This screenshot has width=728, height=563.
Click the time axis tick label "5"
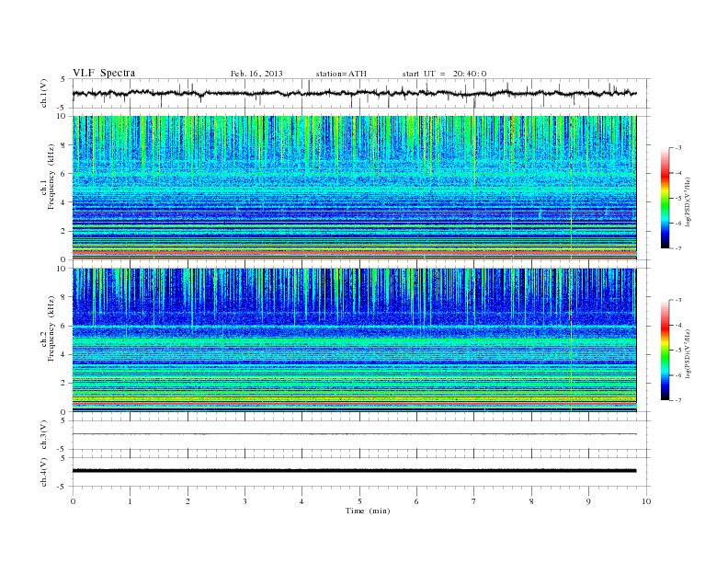click(x=359, y=501)
